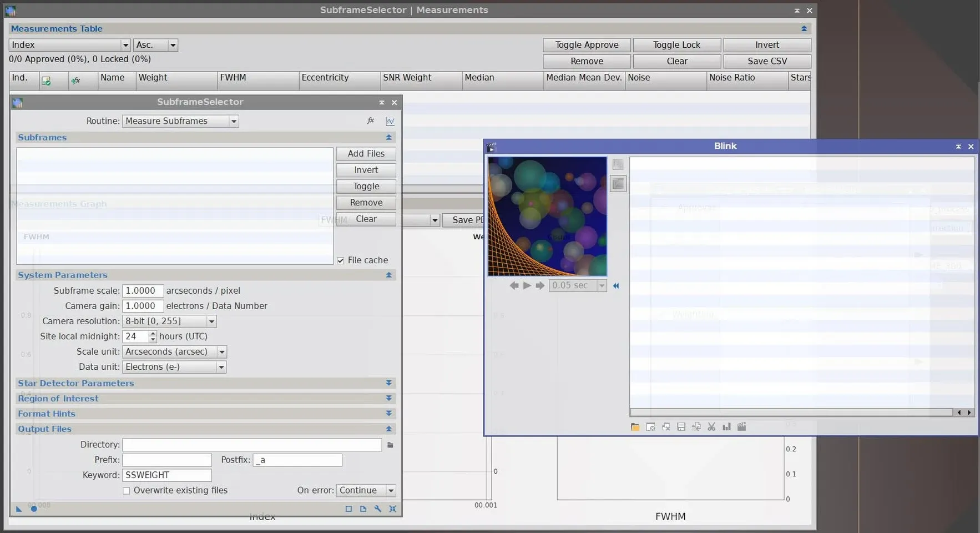
Task: Click the locked-column header icon
Action: [x=76, y=81]
